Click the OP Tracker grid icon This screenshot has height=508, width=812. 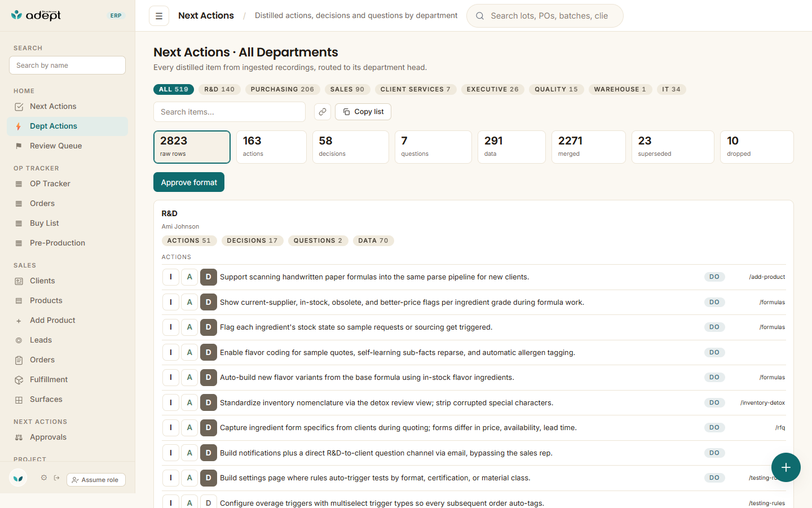(x=19, y=184)
